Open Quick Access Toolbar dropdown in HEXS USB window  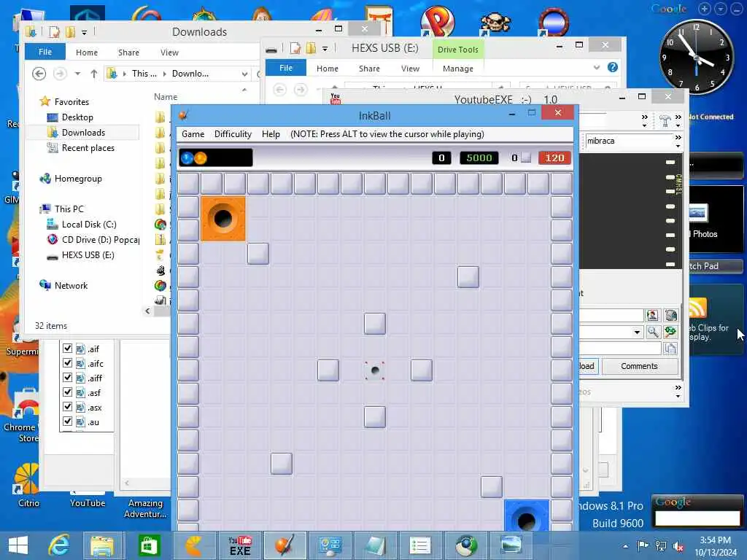click(325, 49)
